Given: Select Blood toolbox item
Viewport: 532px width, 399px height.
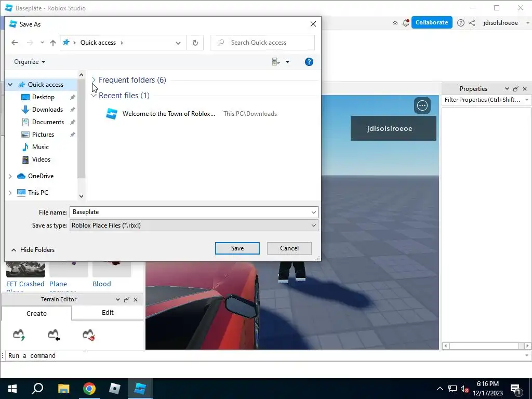Looking at the screenshot, I should (x=112, y=275).
